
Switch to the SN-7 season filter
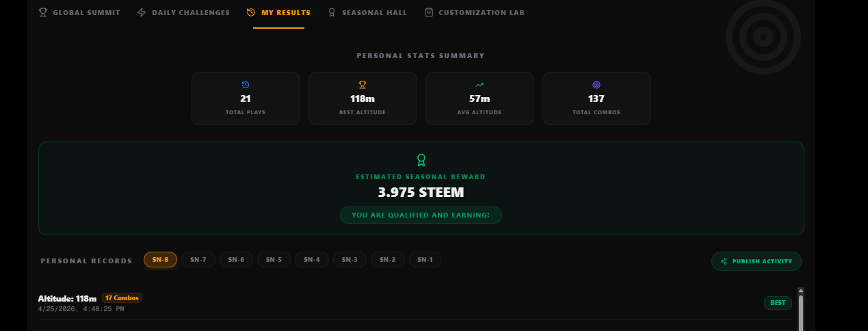pyautogui.click(x=198, y=260)
